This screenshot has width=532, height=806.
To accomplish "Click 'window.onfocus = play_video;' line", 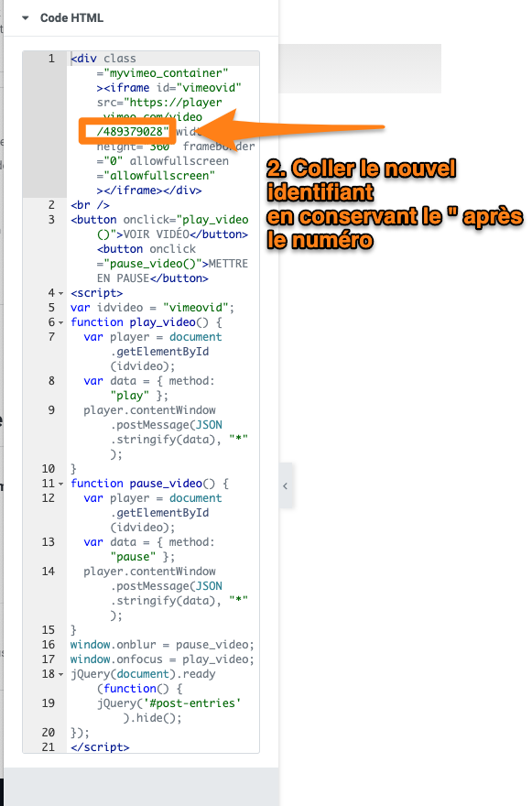I will click(162, 659).
